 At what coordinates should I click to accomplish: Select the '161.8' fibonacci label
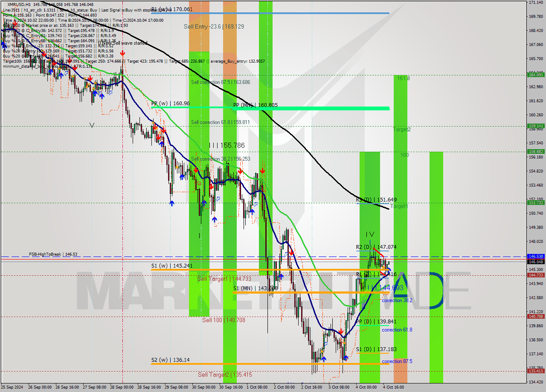pos(403,78)
